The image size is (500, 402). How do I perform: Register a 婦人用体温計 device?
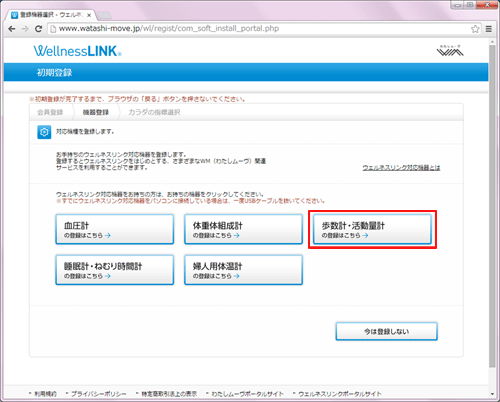click(243, 270)
